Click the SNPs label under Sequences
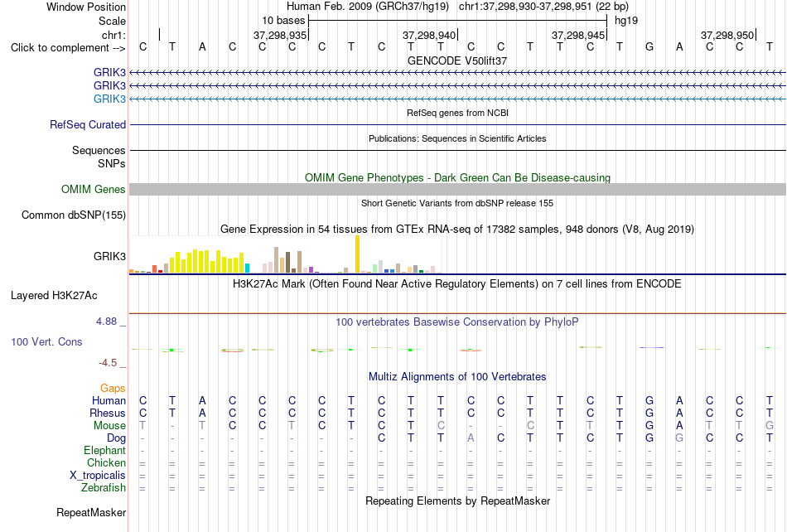 click(x=112, y=163)
